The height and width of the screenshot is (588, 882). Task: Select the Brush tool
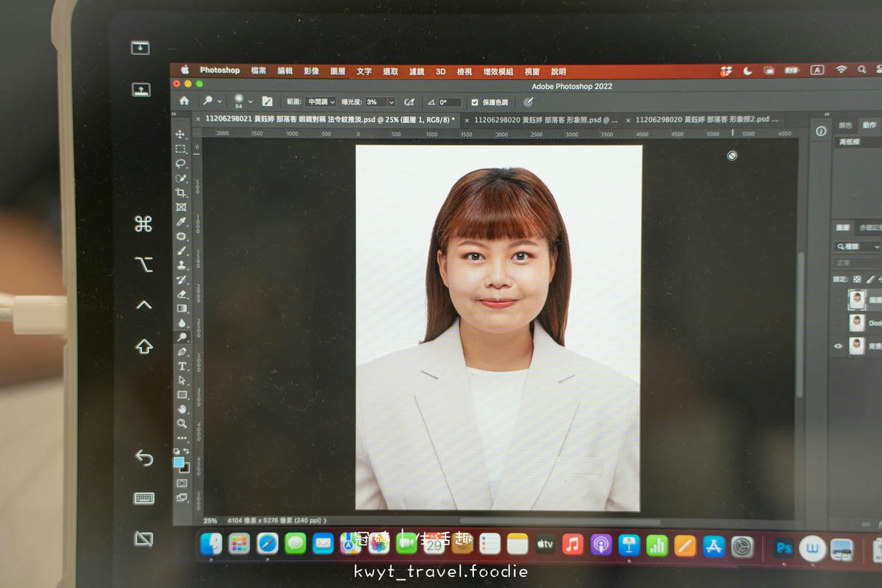(181, 251)
